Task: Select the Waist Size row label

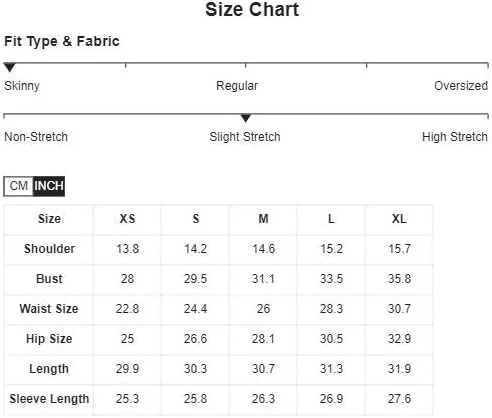Action: tap(49, 309)
